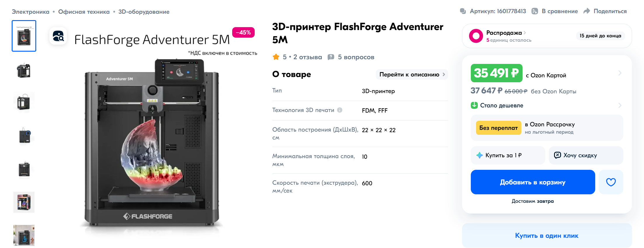Screen dimensions: 644x248
Task: Open the 3D-оборудование breadcrumb category
Action: [x=144, y=12]
